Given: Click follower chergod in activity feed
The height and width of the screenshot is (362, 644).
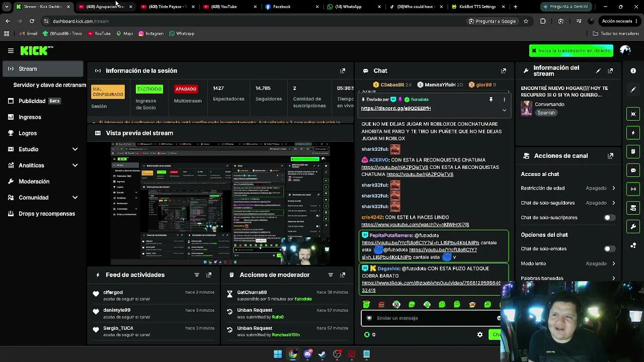Looking at the screenshot, I should click(113, 293).
